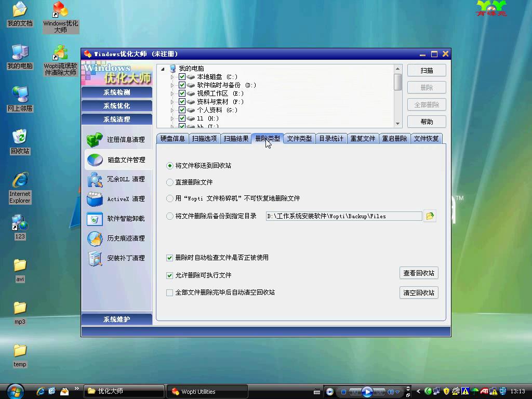Open the media player volume dropdown arrow
The height and width of the screenshot is (399, 532).
(x=397, y=392)
